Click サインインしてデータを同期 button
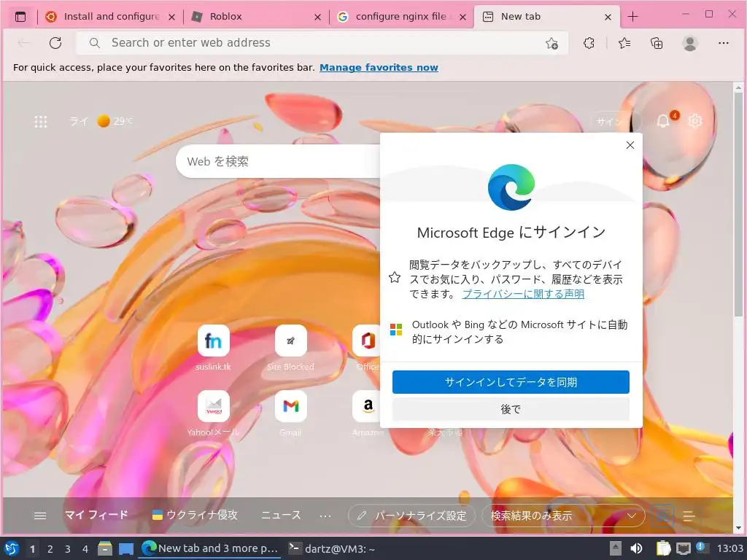Image resolution: width=747 pixels, height=560 pixels. coord(511,382)
